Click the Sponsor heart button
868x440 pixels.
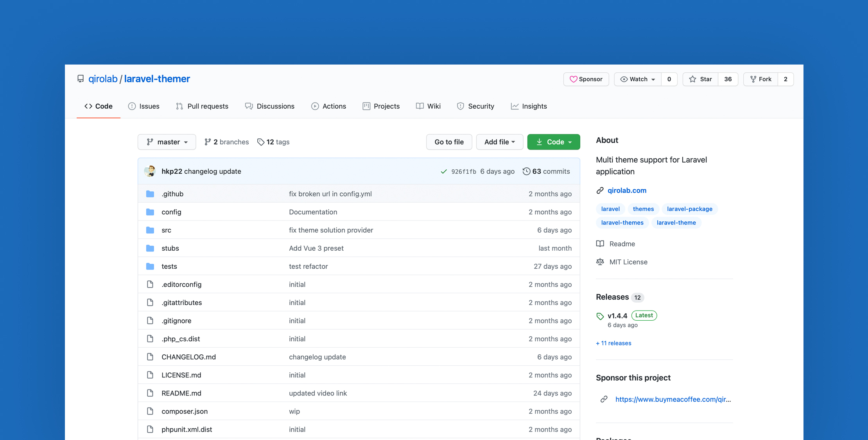(x=586, y=79)
